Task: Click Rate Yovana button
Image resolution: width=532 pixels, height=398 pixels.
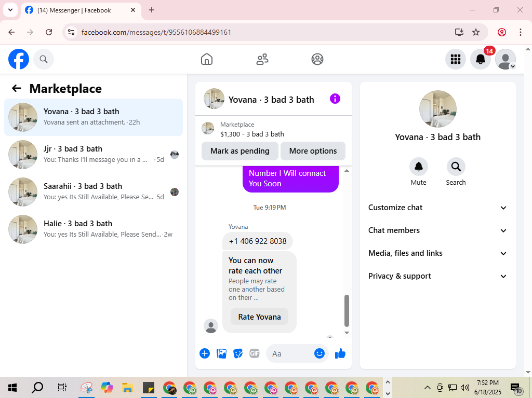Action: click(260, 317)
